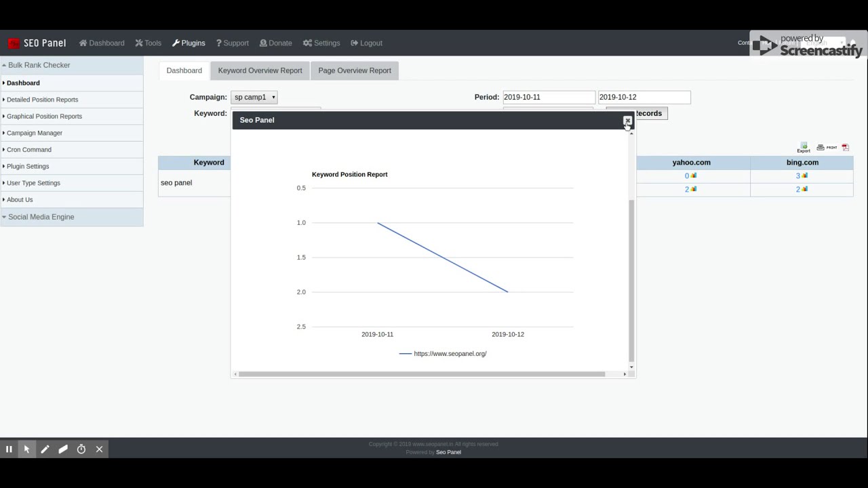Switch to the Dashboard tab
868x488 pixels.
pyautogui.click(x=184, y=70)
